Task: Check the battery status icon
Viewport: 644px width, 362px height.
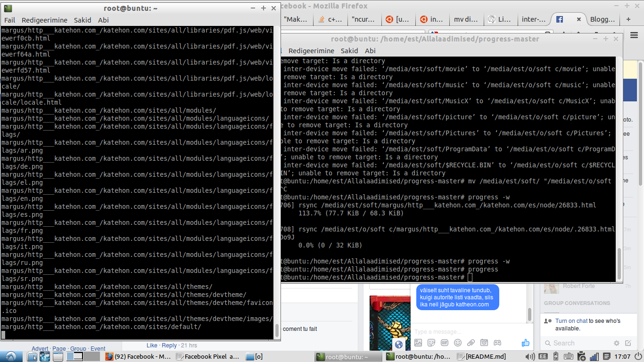Action: click(x=555, y=357)
